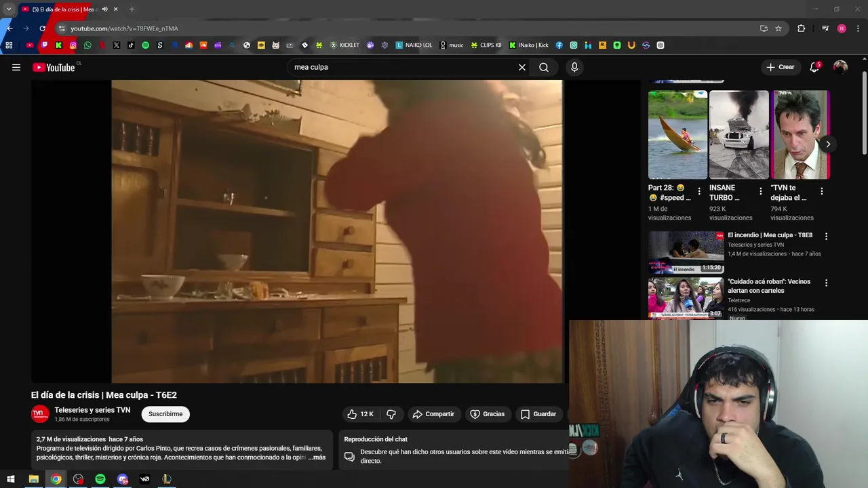The image size is (868, 488).
Task: Start voice search with microphone
Action: pos(574,67)
